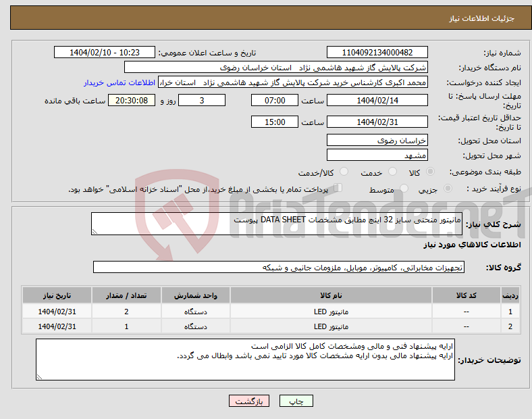
Task: Click the announcement date-time field 1404/02/10 - 10:23
Action: coord(105,53)
